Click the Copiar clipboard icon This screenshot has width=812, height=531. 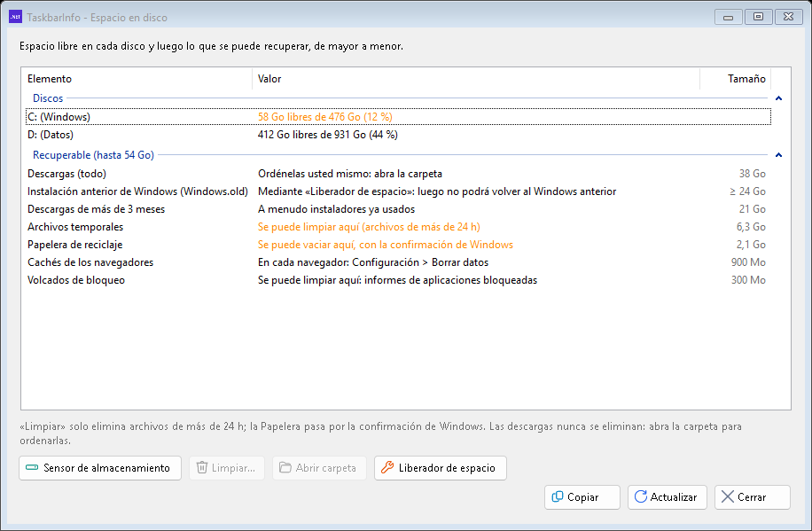click(558, 496)
